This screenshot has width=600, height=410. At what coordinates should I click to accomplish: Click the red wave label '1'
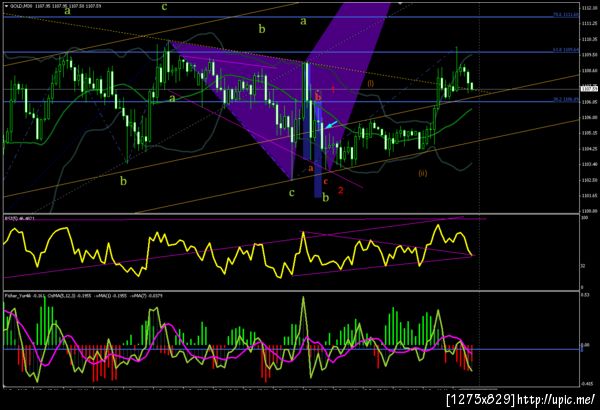coord(333,89)
